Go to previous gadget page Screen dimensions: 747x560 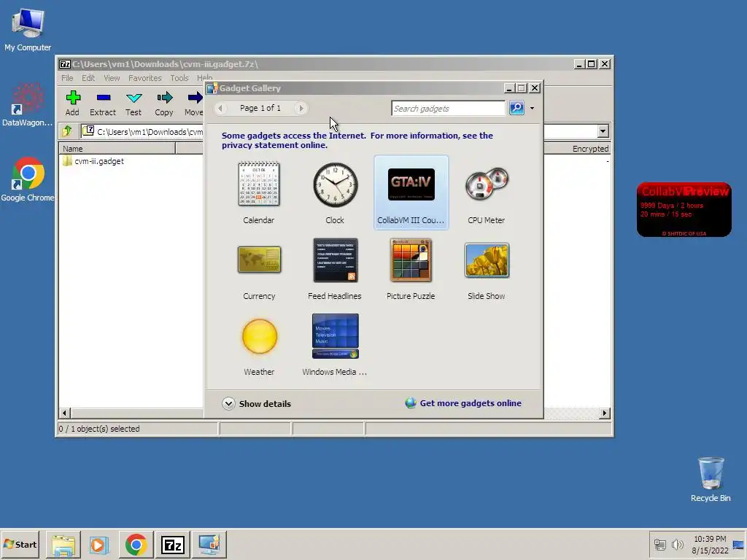pyautogui.click(x=220, y=108)
